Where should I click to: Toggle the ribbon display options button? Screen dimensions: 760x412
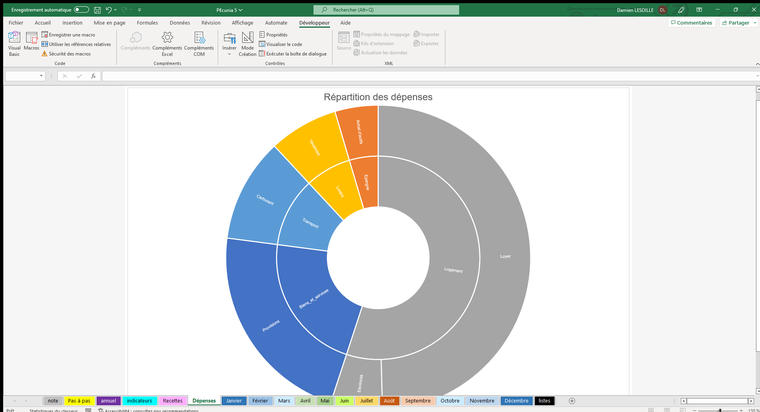(700, 9)
